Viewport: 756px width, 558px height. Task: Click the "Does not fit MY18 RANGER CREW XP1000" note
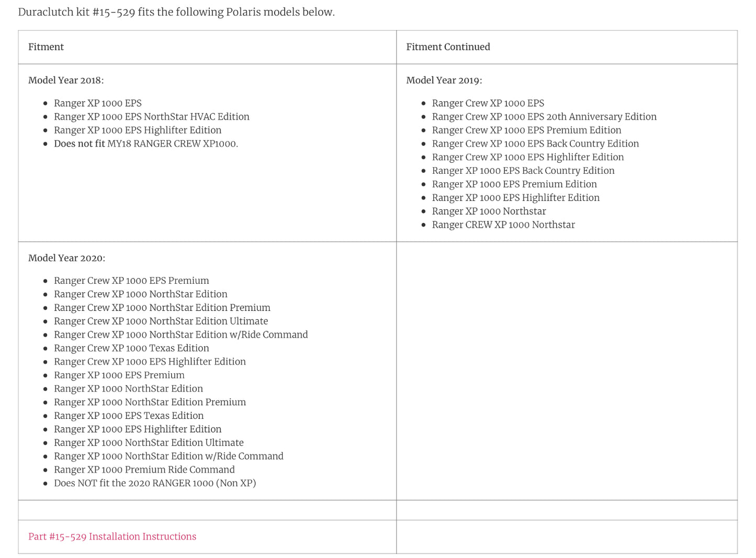click(145, 144)
